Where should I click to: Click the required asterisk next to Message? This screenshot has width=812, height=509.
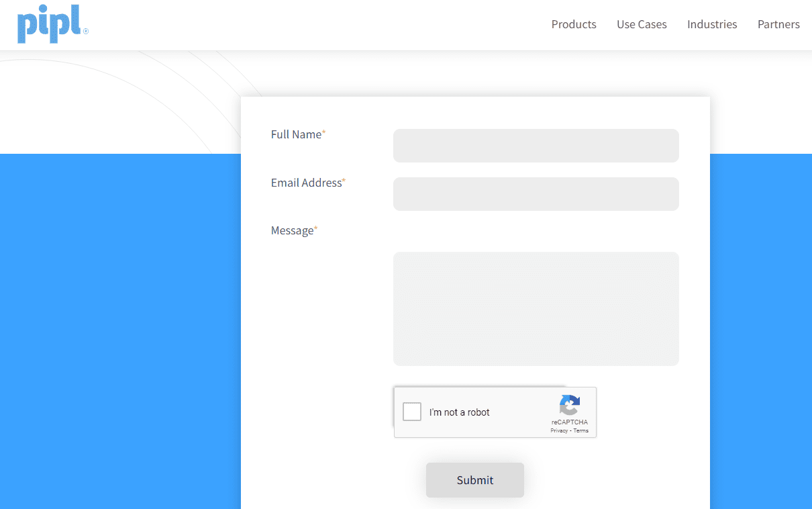click(316, 229)
